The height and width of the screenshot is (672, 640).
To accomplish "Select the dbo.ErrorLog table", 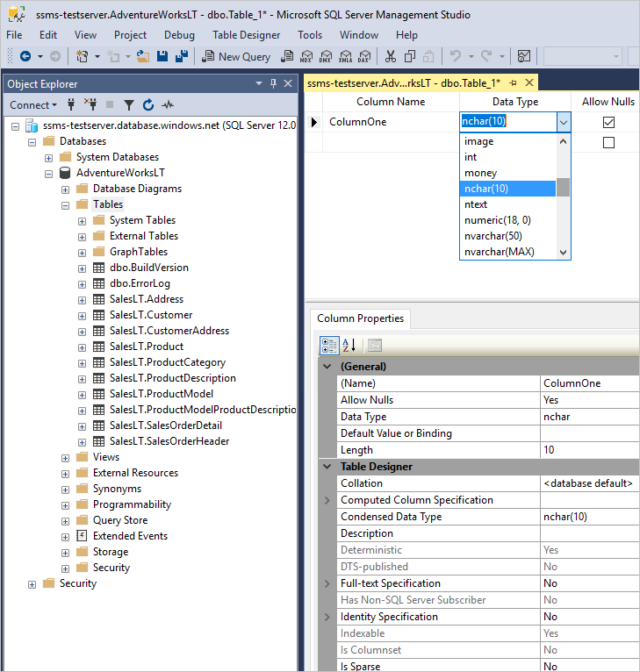I will [x=140, y=283].
